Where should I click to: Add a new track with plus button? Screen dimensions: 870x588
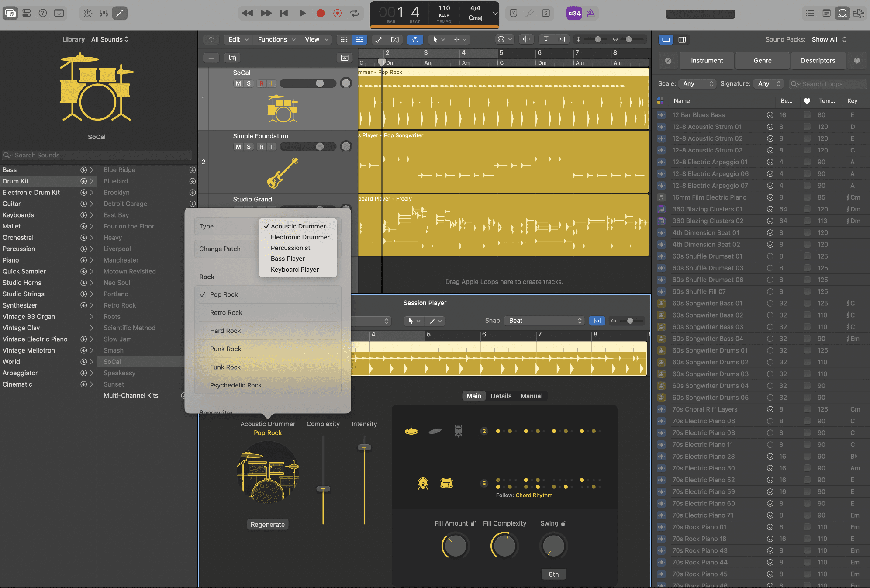pyautogui.click(x=211, y=58)
